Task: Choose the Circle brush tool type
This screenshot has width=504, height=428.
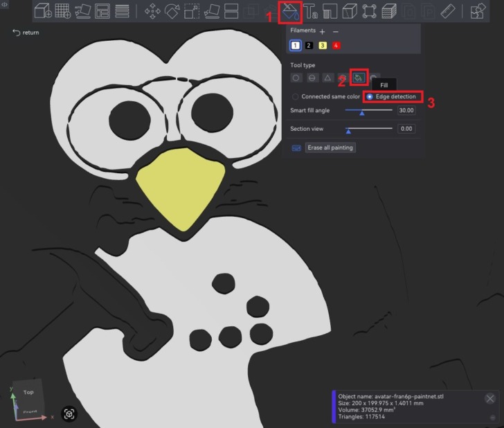Action: pos(296,78)
